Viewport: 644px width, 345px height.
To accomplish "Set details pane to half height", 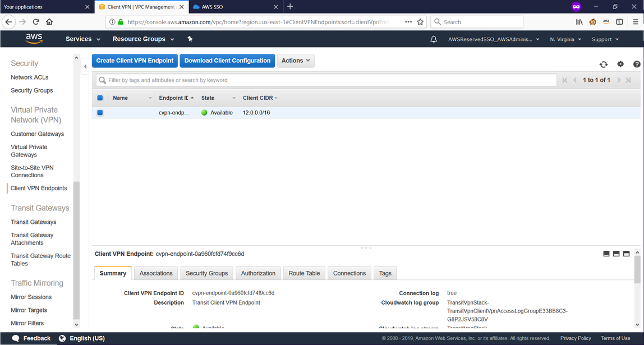I will [616, 254].
